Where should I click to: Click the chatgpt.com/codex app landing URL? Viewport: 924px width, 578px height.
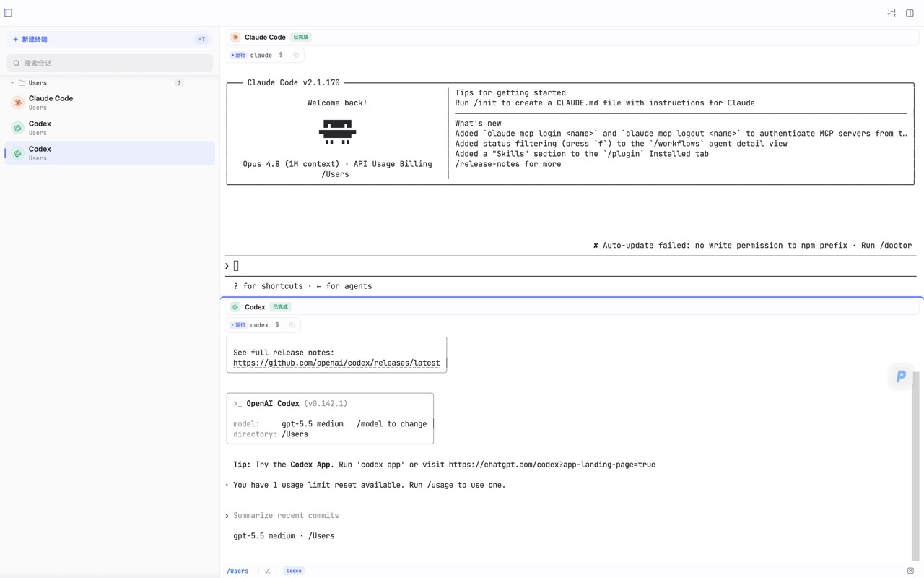coord(552,465)
